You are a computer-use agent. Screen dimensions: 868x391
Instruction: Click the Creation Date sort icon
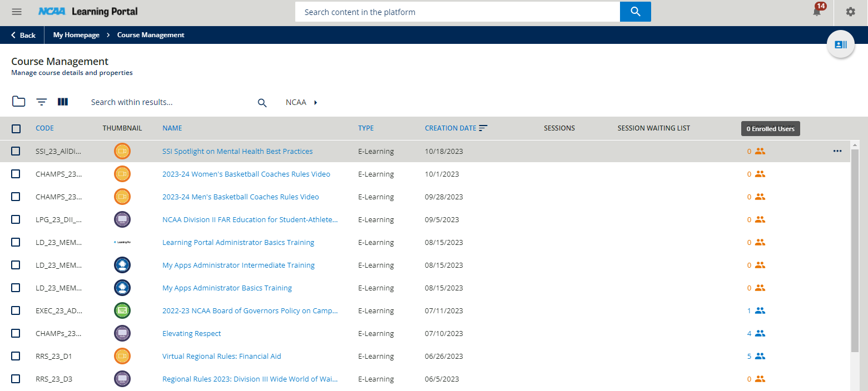coord(483,128)
